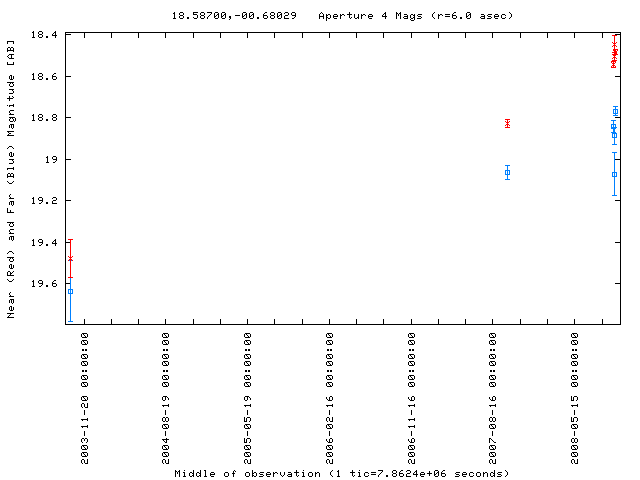This screenshot has width=640, height=480.
Task: Click the 2008 blue square with the long error bar near 19.08
Action: [614, 175]
